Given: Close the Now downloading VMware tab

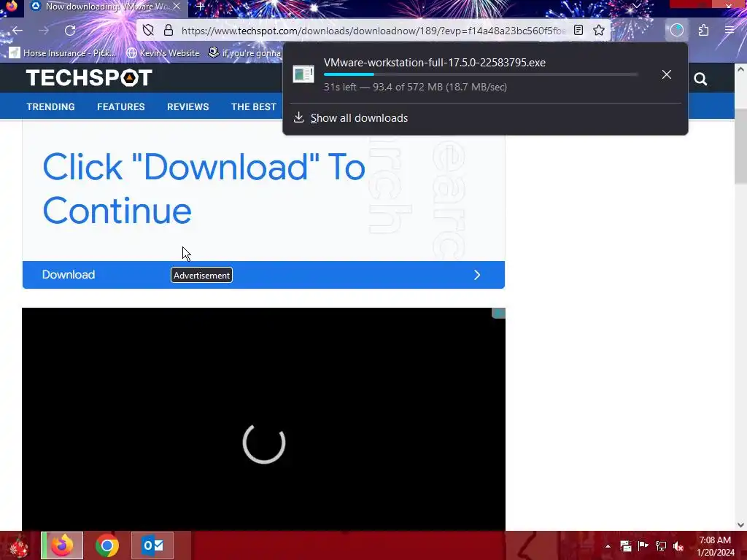Looking at the screenshot, I should (x=177, y=7).
